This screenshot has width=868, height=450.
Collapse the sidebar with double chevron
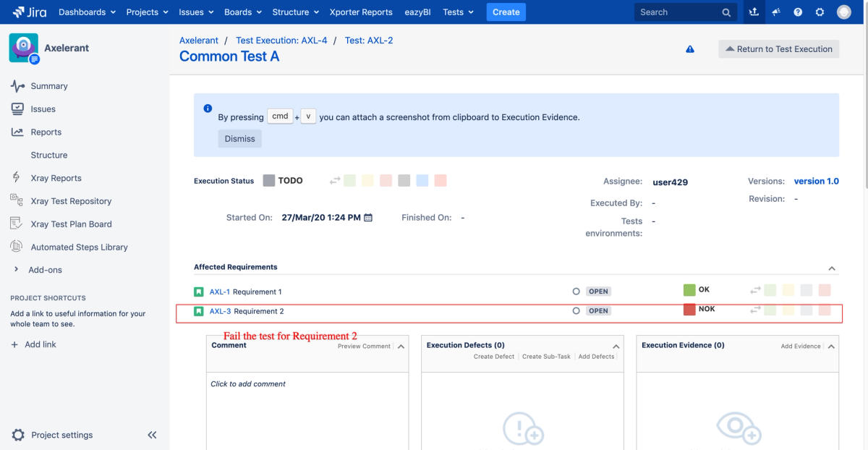tap(152, 435)
